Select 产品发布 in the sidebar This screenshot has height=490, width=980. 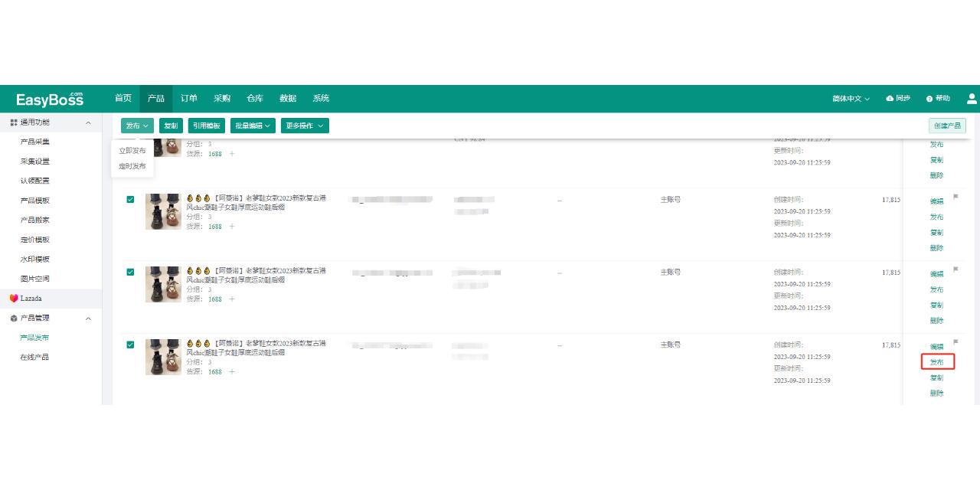point(34,338)
